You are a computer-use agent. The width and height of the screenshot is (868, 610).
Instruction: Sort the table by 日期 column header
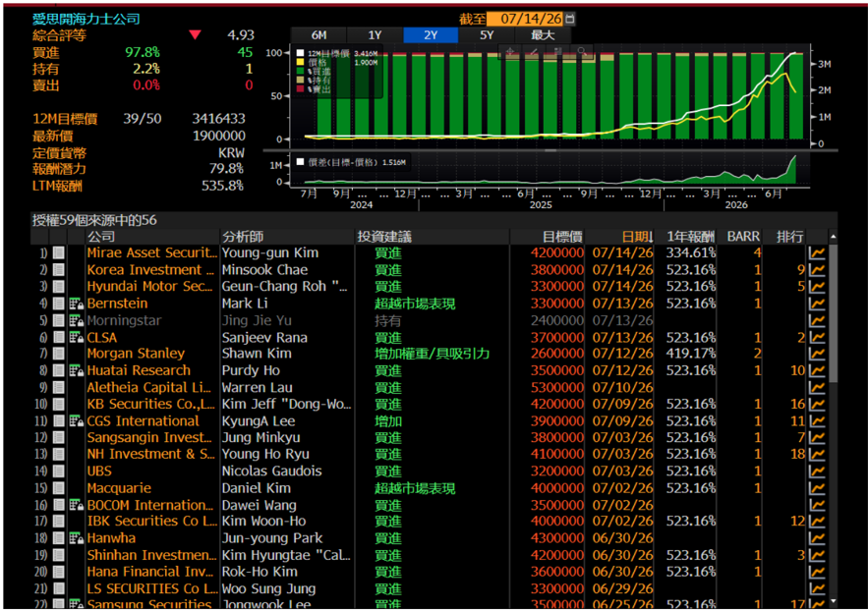tap(637, 237)
